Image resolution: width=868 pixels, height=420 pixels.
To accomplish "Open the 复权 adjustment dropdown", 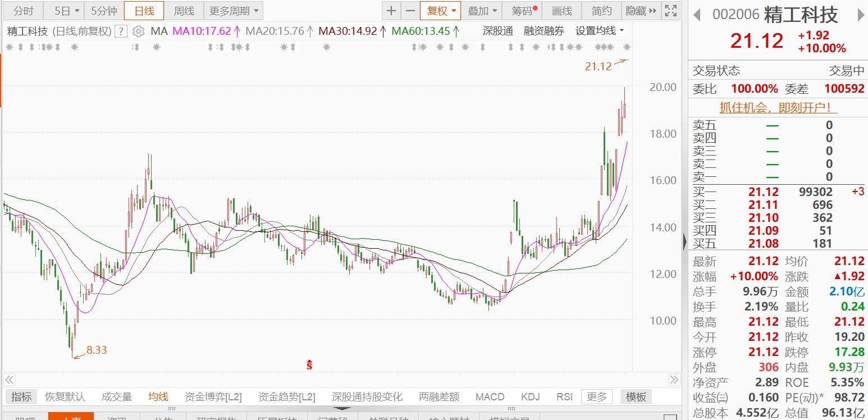I will (440, 11).
